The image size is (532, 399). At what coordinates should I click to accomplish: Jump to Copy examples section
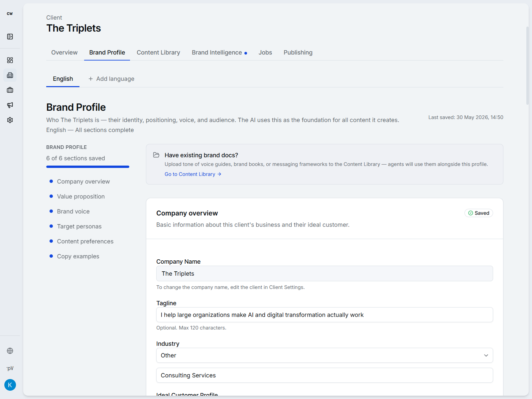coord(78,256)
